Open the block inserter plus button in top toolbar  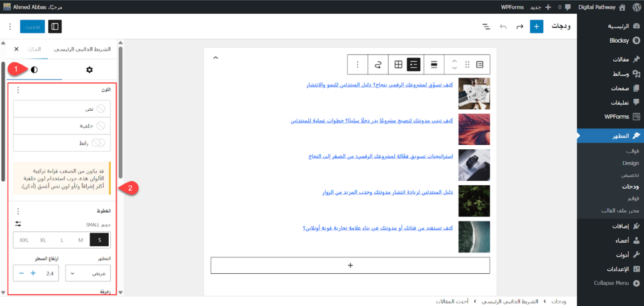click(x=536, y=27)
